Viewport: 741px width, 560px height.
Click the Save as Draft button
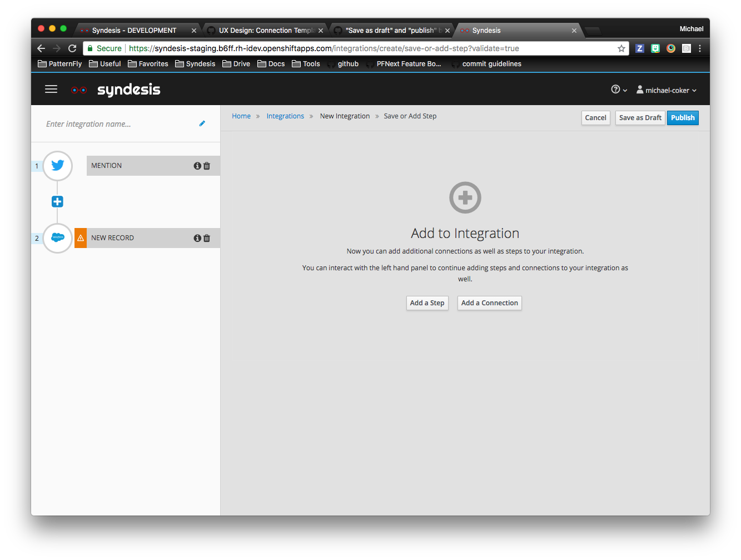click(639, 117)
